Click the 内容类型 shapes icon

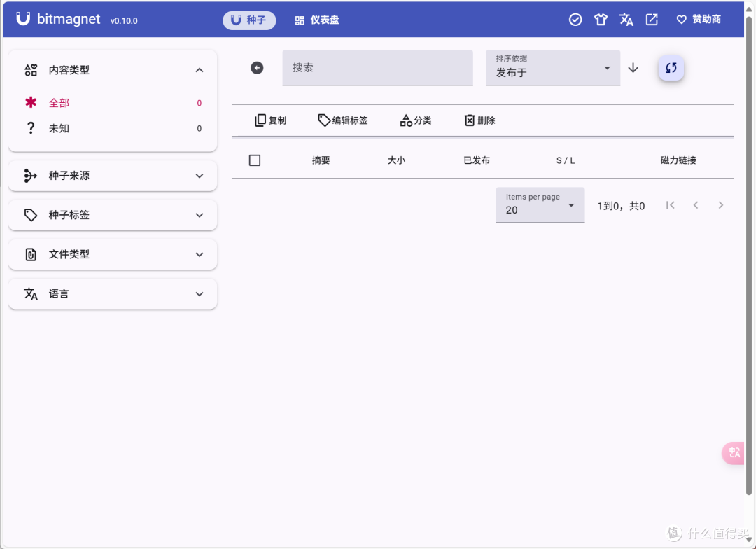point(31,71)
